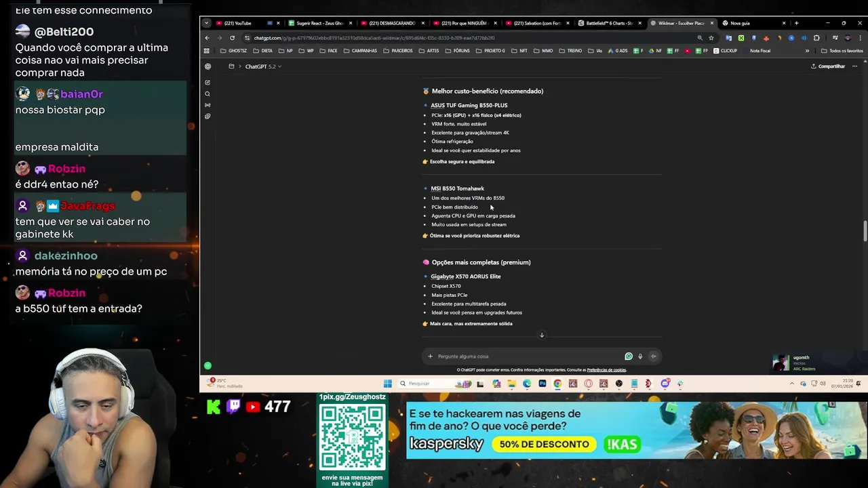Open Discord from the taskbar

tap(665, 384)
